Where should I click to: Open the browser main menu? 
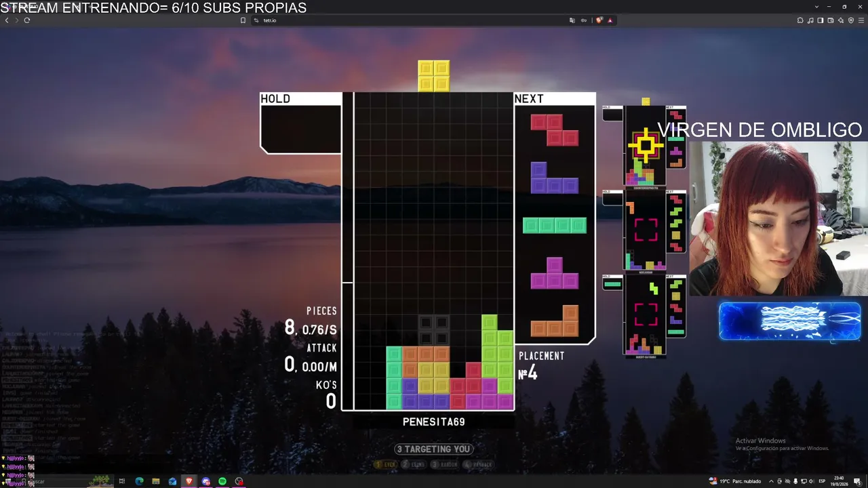pyautogui.click(x=861, y=20)
